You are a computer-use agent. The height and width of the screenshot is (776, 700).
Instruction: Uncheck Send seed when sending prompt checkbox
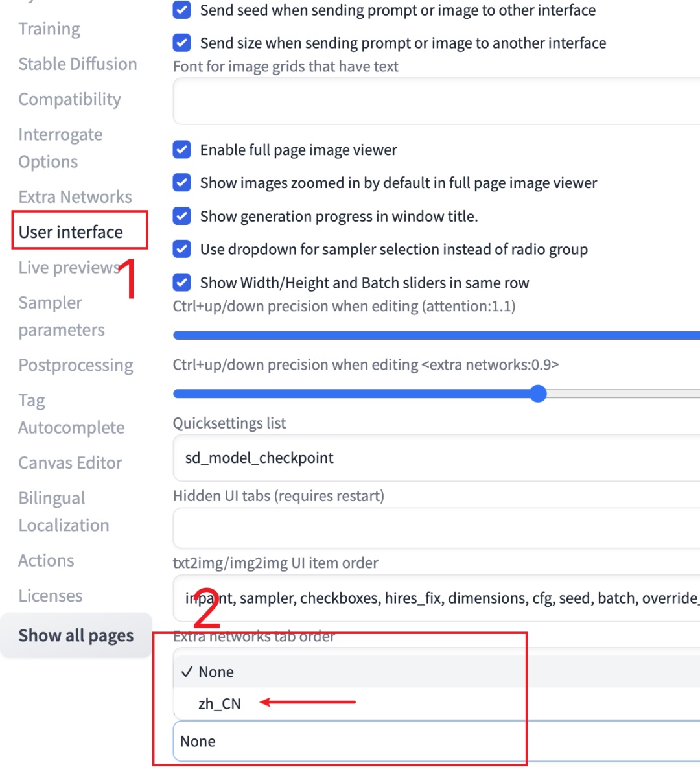click(182, 10)
